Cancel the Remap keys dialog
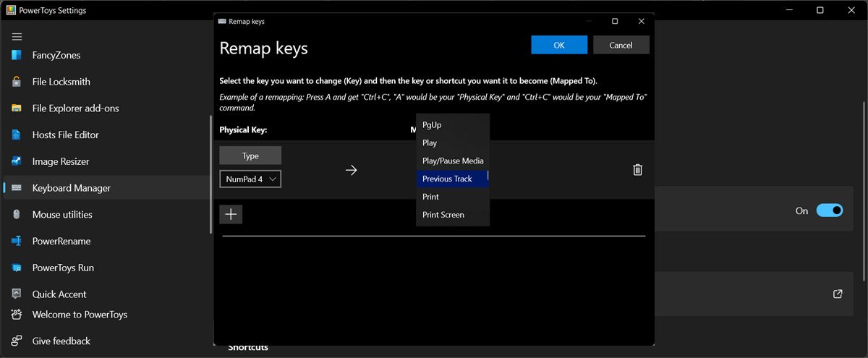This screenshot has width=868, height=358. pos(621,45)
